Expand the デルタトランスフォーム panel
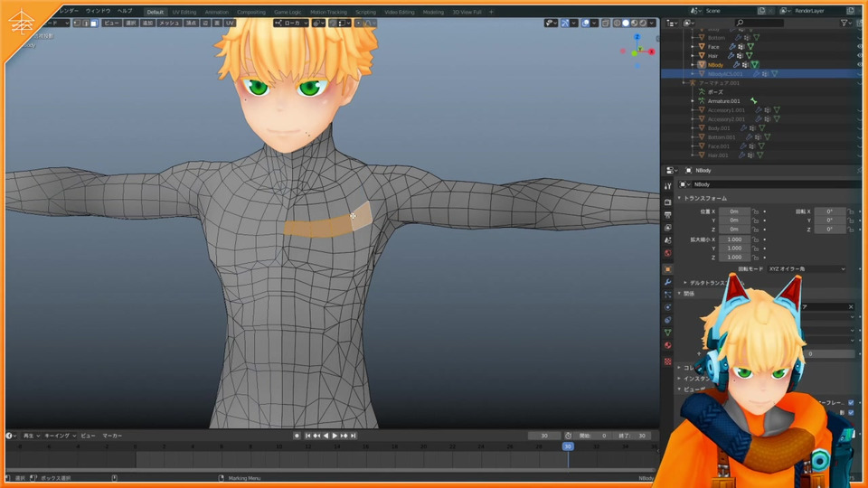 coord(685,283)
